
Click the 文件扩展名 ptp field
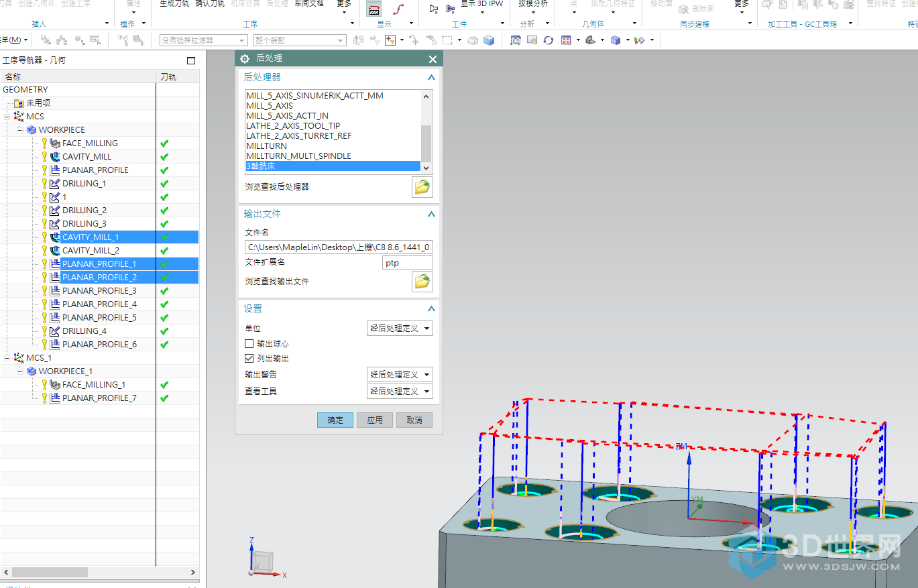[x=408, y=263]
